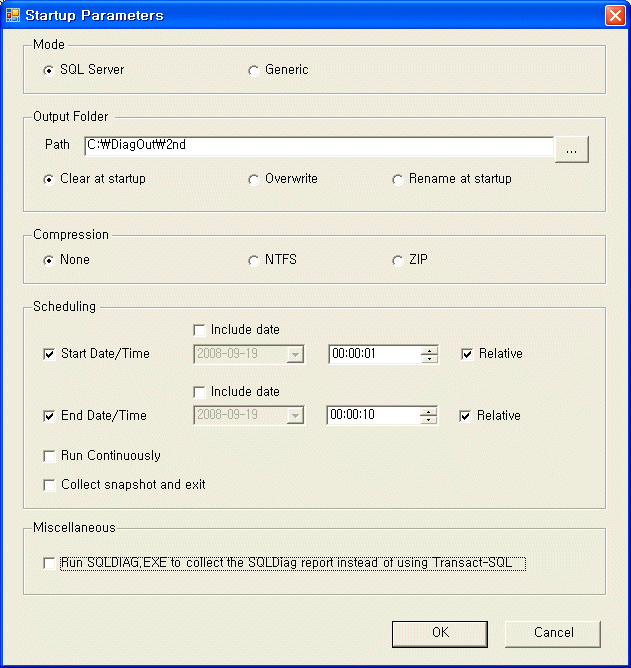Increase start time with spinner up arrow
The height and width of the screenshot is (668, 631).
pos(429,351)
